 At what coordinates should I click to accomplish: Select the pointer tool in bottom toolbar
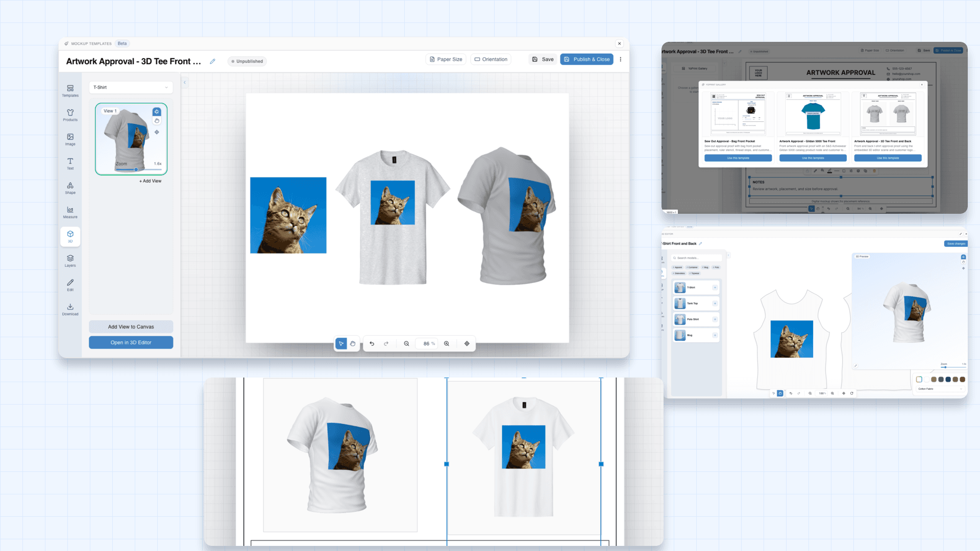[341, 344]
